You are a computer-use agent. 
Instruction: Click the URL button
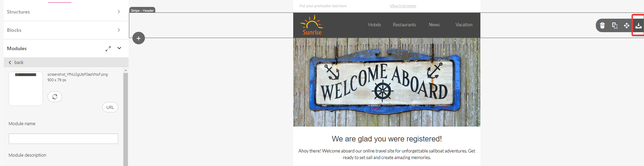[x=110, y=107]
